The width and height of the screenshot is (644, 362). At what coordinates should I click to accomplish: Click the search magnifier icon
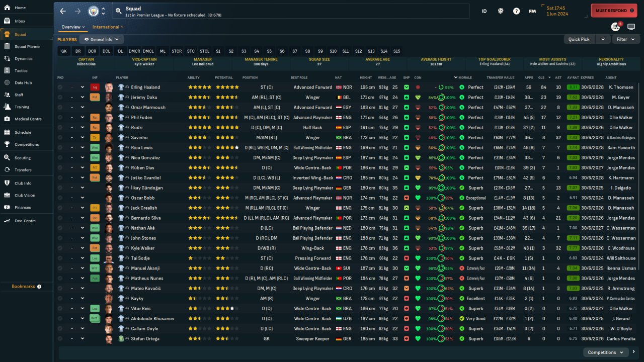pyautogui.click(x=118, y=11)
